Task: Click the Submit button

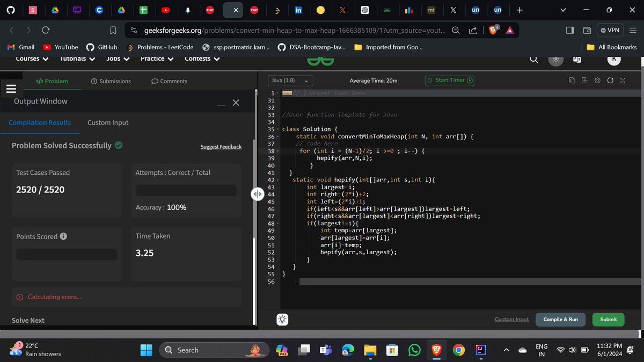Action: [608, 319]
